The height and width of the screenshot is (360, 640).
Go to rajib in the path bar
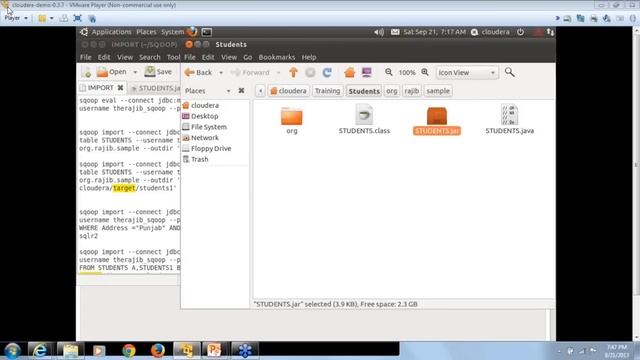[x=411, y=91]
